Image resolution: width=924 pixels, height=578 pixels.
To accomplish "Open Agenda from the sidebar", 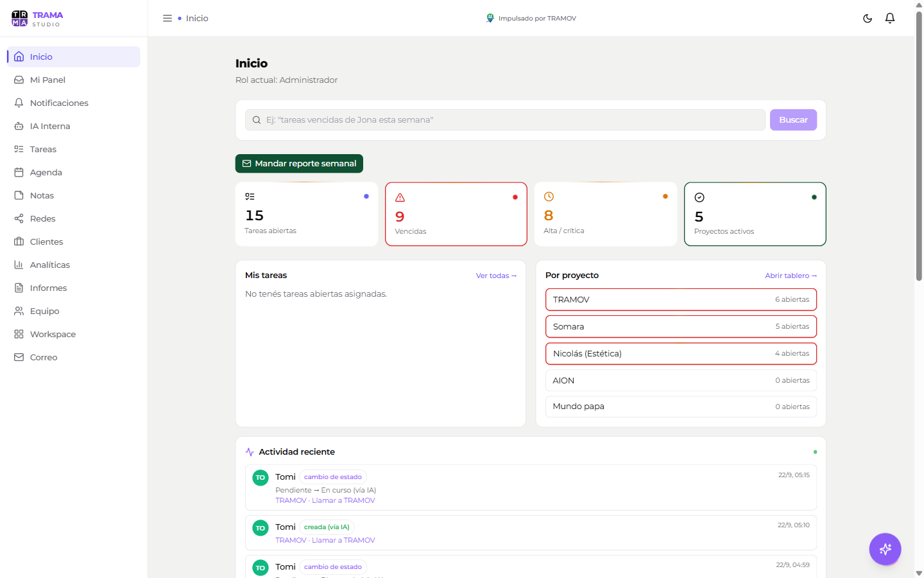I will click(x=73, y=172).
